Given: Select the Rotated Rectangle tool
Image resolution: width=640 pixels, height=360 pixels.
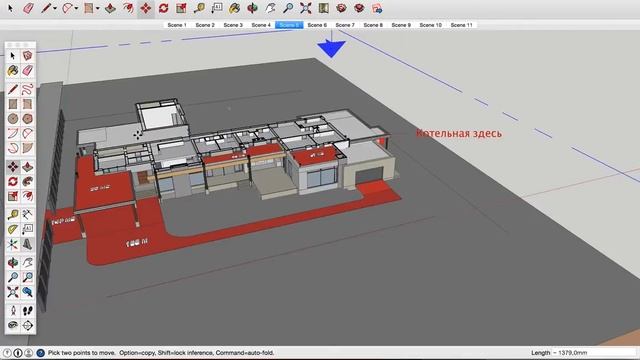Looking at the screenshot, I should tap(27, 104).
